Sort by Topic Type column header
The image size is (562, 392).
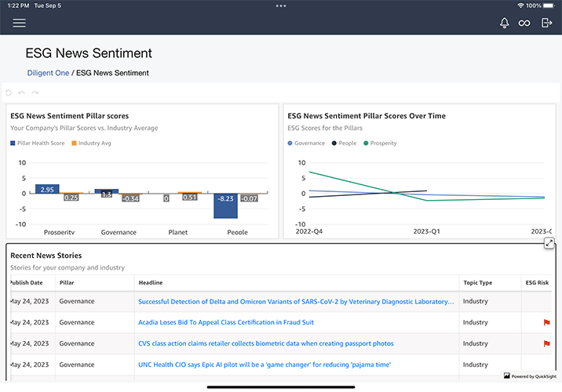coord(477,282)
